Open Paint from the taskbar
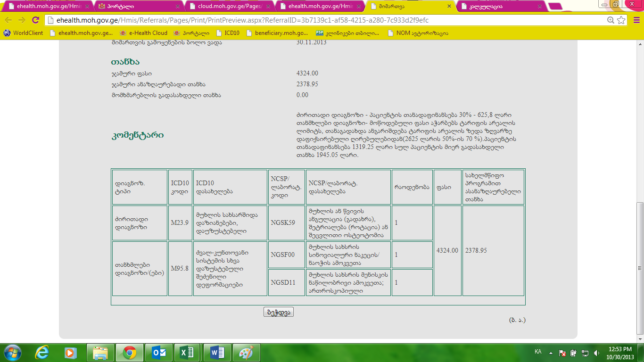644x362 pixels. [x=246, y=353]
